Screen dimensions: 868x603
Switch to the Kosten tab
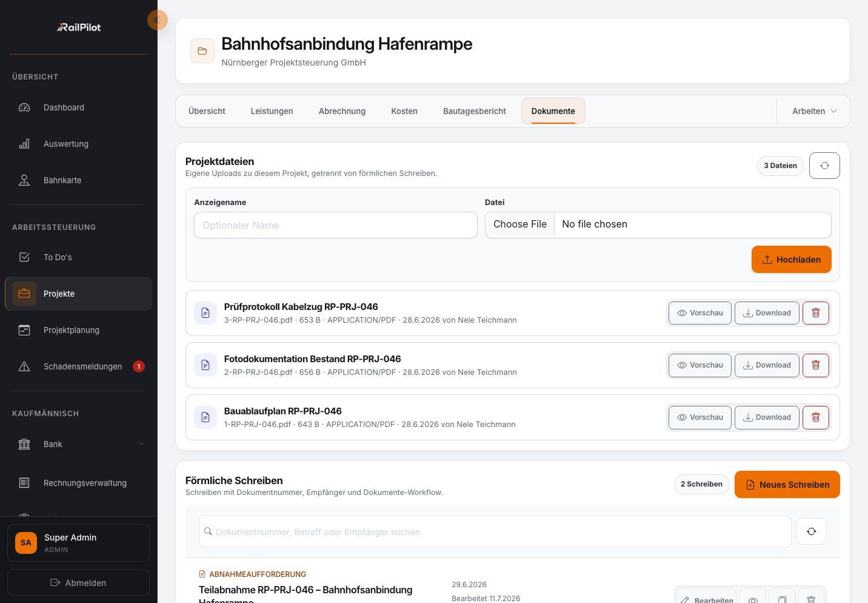click(404, 111)
